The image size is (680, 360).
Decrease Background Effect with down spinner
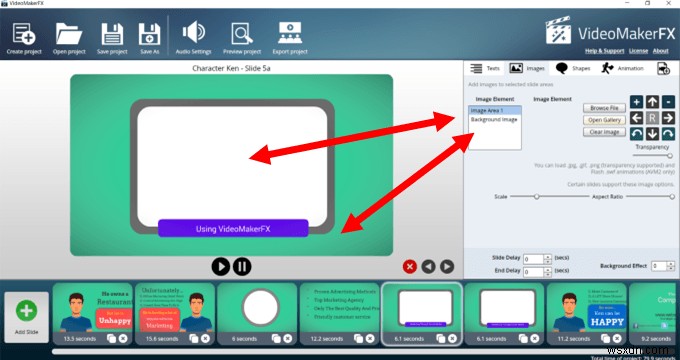(670, 268)
